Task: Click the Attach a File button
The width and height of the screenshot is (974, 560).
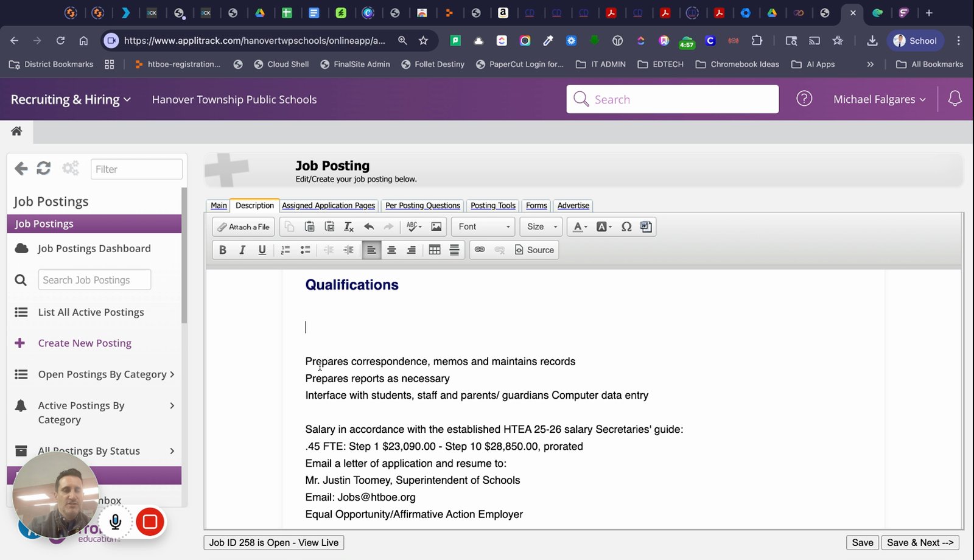Action: pyautogui.click(x=243, y=226)
